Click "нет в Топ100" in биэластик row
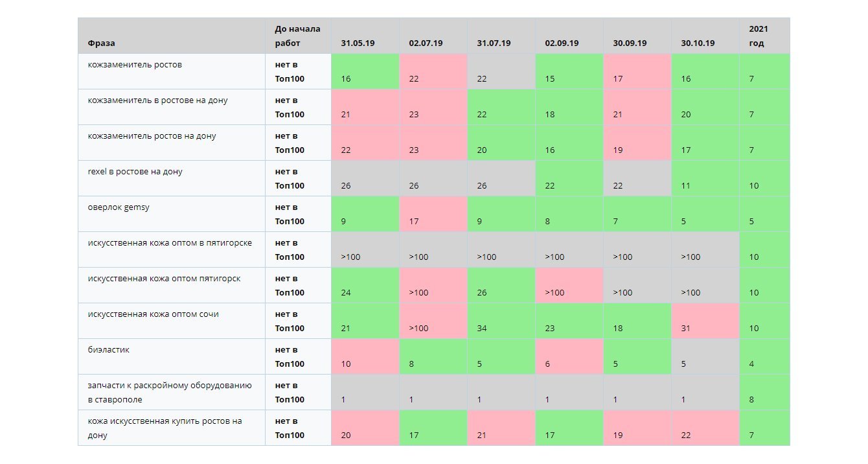 (x=290, y=356)
